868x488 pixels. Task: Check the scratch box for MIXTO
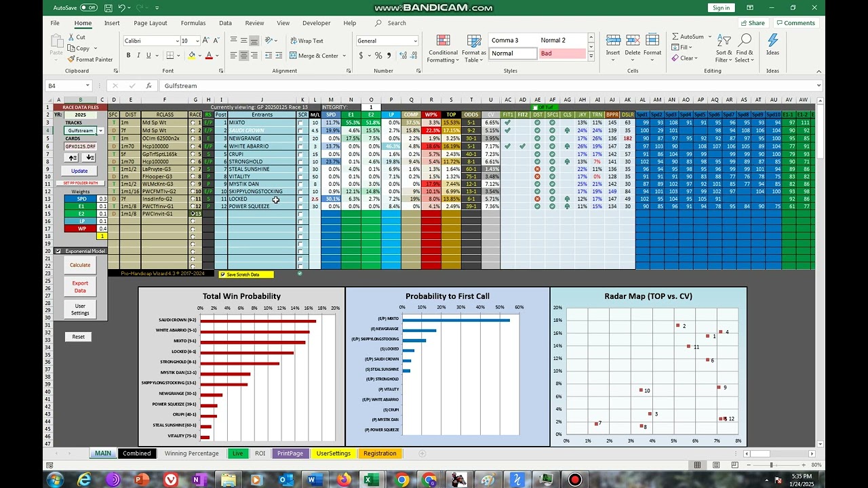point(300,123)
